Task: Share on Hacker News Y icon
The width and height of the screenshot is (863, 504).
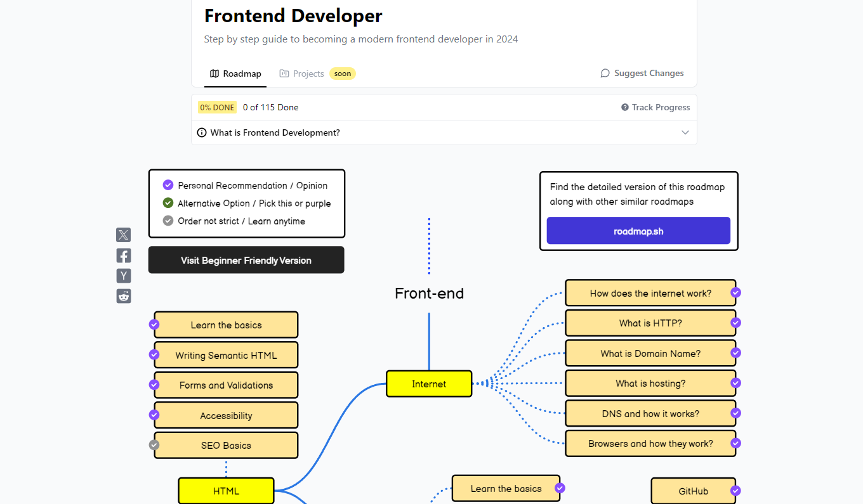Action: (124, 276)
